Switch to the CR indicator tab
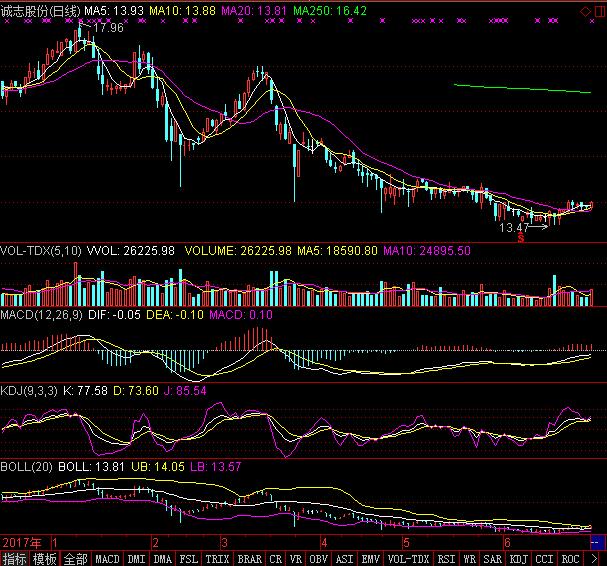This screenshot has width=607, height=566. click(x=276, y=559)
